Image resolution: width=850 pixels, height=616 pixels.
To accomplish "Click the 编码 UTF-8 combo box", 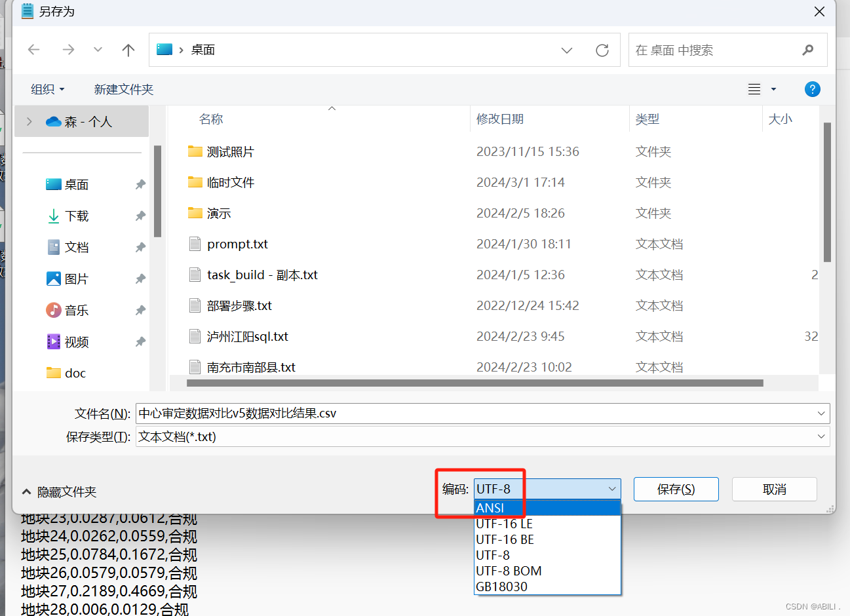I will pos(547,489).
